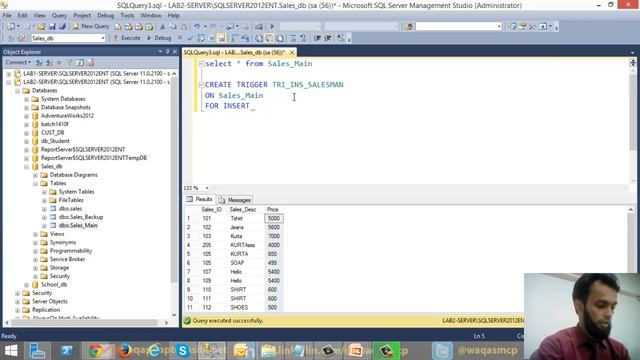Toggle Results to Grid icon
This screenshot has width=640, height=360.
[269, 38]
